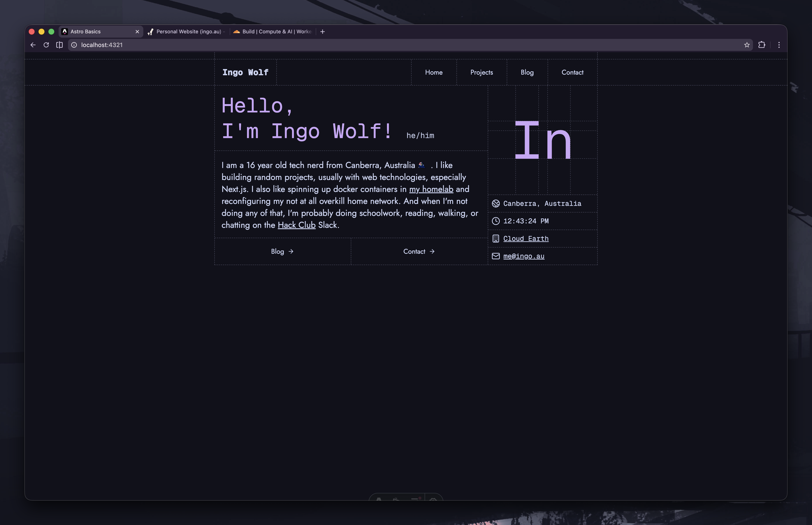Open the browser extensions puzzle icon
This screenshot has width=812, height=525.
pyautogui.click(x=762, y=45)
